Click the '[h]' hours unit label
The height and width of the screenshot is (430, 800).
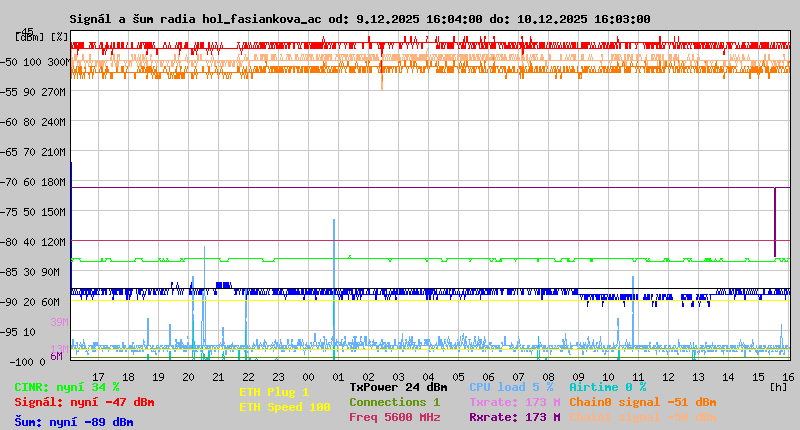point(778,387)
